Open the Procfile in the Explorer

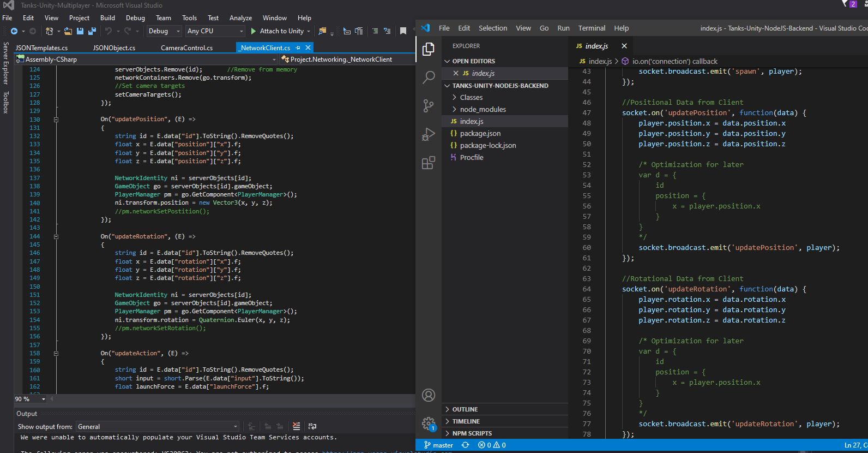click(504, 157)
